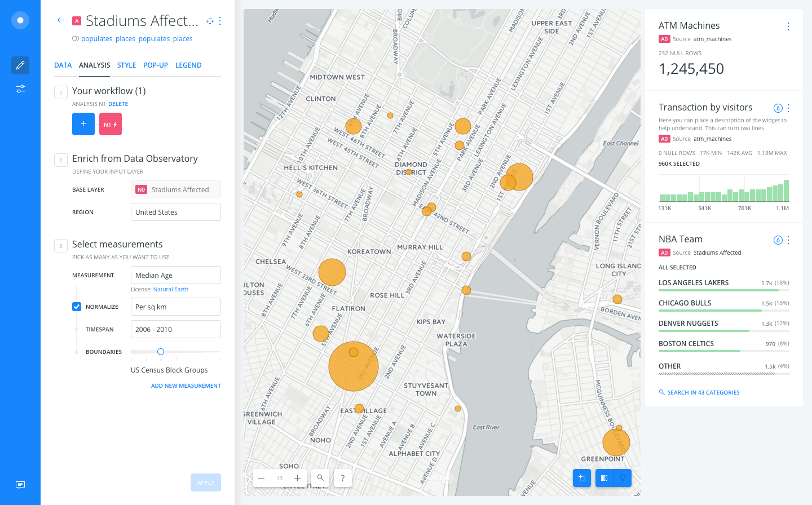812x505 pixels.
Task: Open the Measurement dropdown showing Median Age
Action: pos(175,274)
